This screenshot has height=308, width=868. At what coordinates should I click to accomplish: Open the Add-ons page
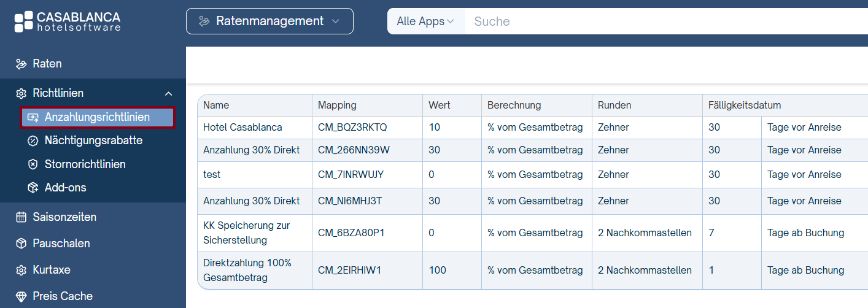[65, 188]
